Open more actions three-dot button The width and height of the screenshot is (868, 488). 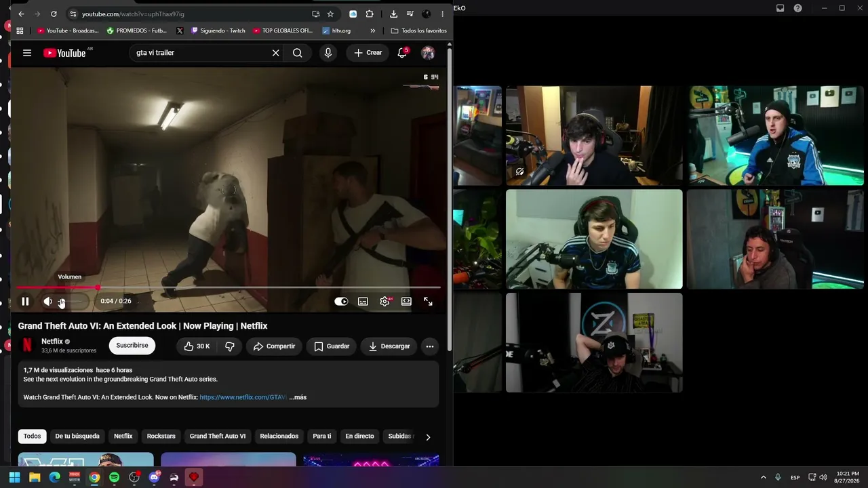point(429,346)
